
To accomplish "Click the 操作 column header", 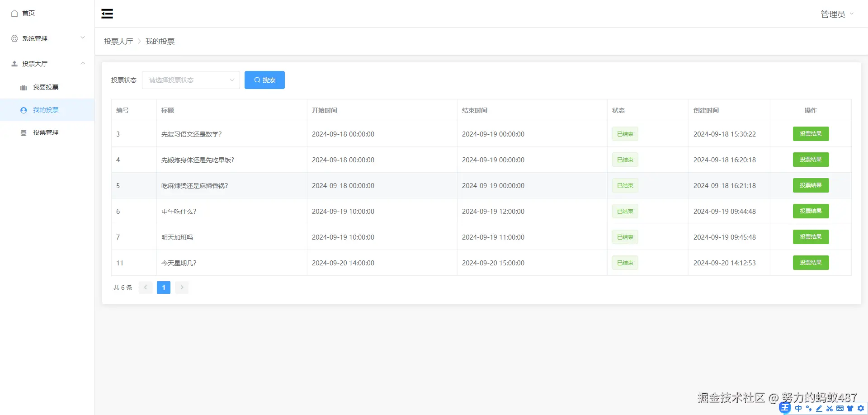I will [x=811, y=110].
